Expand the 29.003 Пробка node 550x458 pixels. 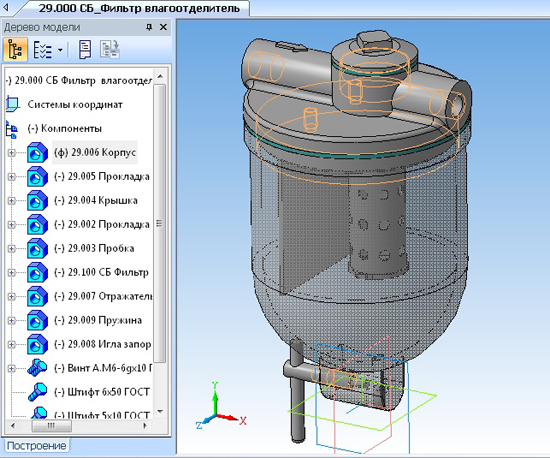pyautogui.click(x=12, y=249)
